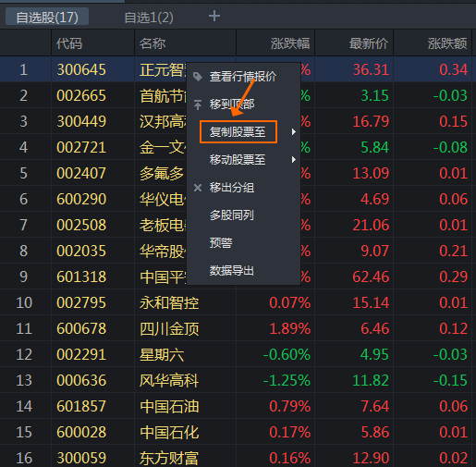Click the change percent -0.60%
The image size is (476, 467).
(x=287, y=354)
